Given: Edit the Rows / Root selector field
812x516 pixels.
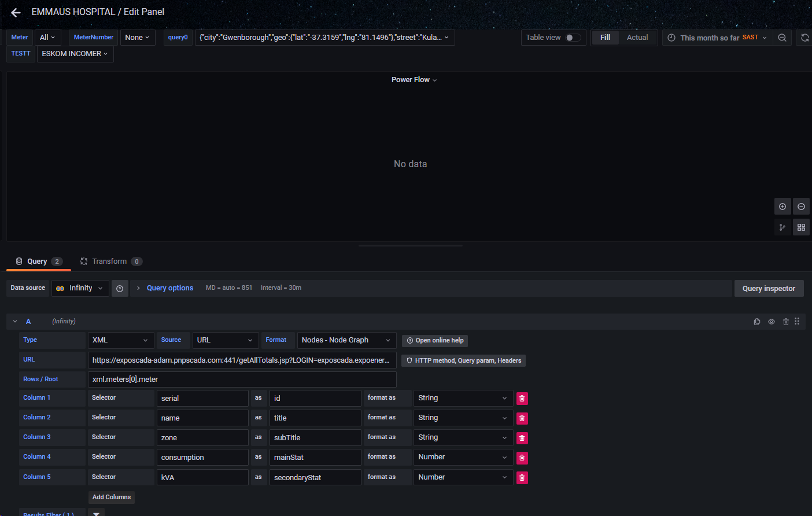Looking at the screenshot, I should pyautogui.click(x=242, y=379).
